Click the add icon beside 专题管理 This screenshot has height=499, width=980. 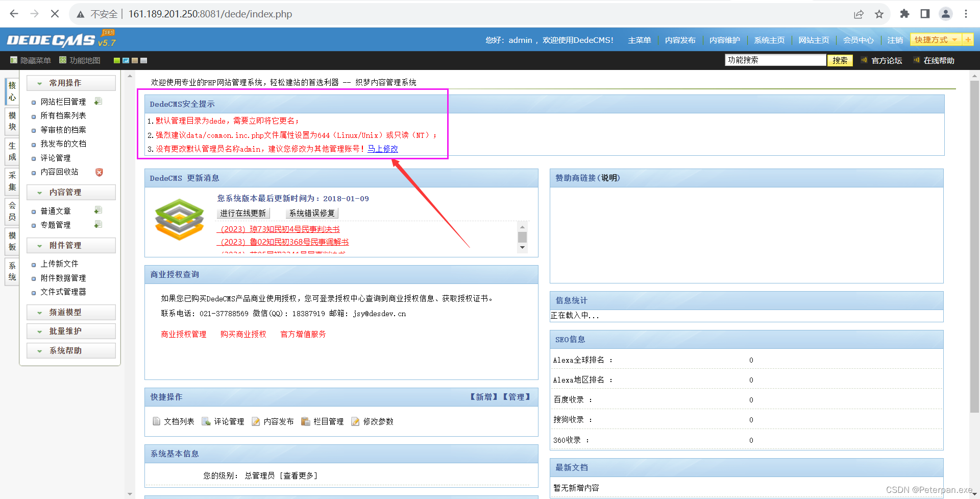point(98,224)
